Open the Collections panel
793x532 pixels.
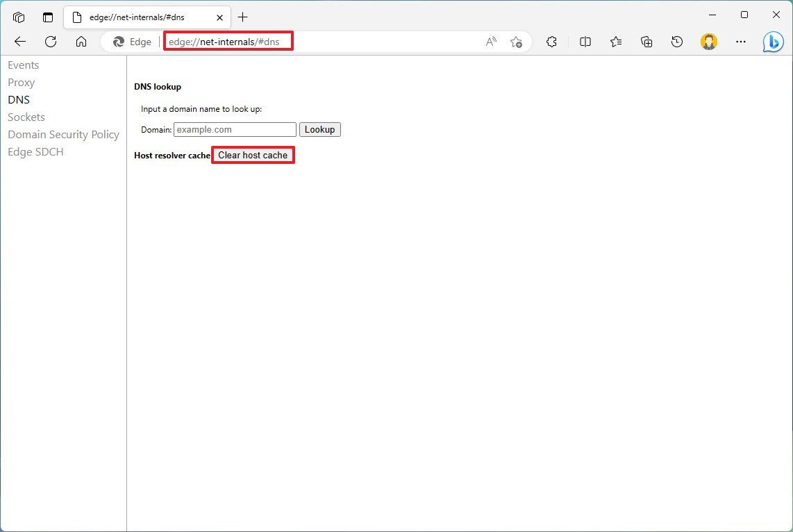646,42
